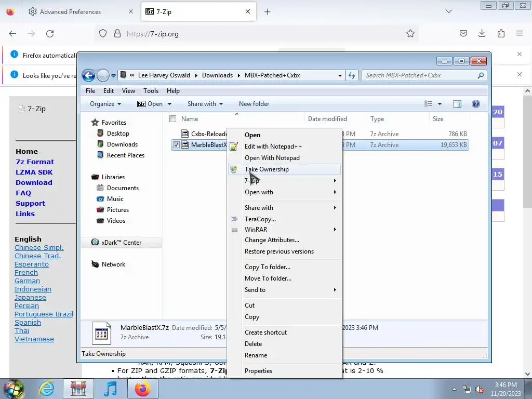Click Explorer blue back button
This screenshot has width=532, height=399.
[x=88, y=75]
